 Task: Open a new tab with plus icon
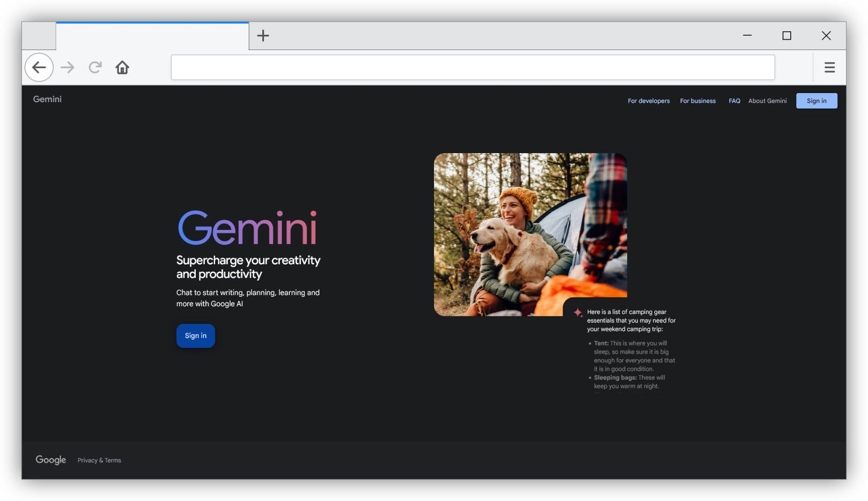[263, 36]
